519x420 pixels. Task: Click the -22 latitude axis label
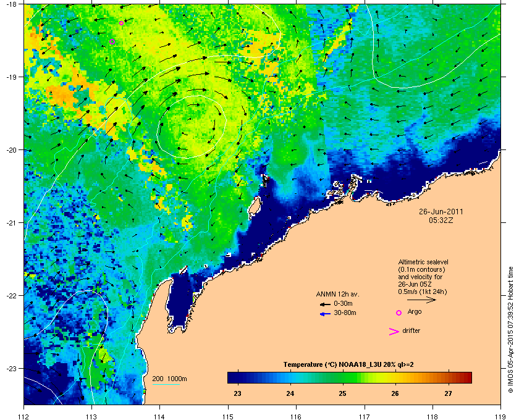point(11,295)
